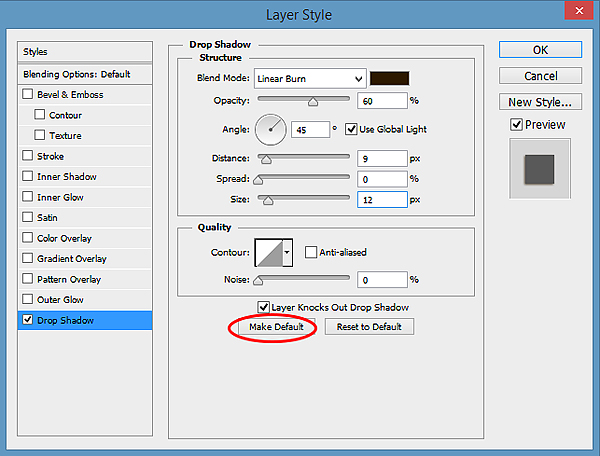Toggle the Preview checkbox
600x456 pixels.
[516, 125]
